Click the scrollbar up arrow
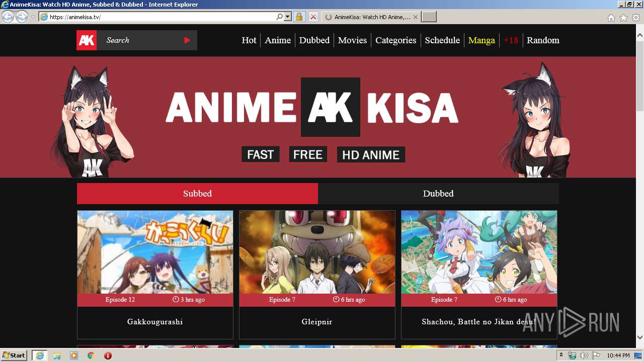 click(640, 36)
